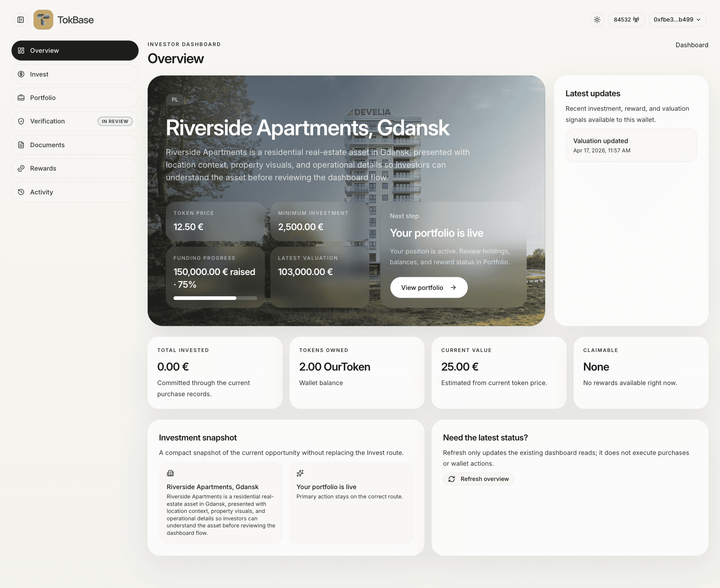Click the sparkles icon in snapshot card
Image resolution: width=720 pixels, height=588 pixels.
(x=300, y=473)
